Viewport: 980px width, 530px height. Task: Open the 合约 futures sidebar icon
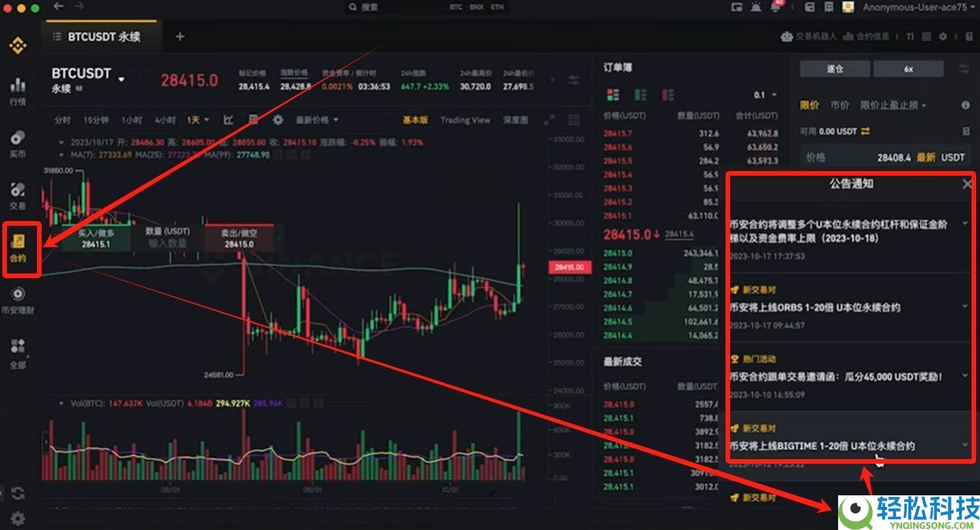[18, 249]
